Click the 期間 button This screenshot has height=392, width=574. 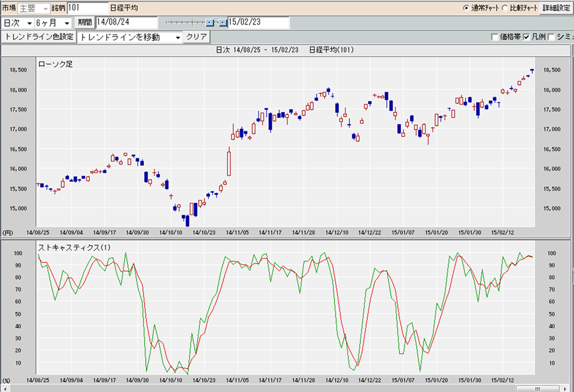click(85, 22)
